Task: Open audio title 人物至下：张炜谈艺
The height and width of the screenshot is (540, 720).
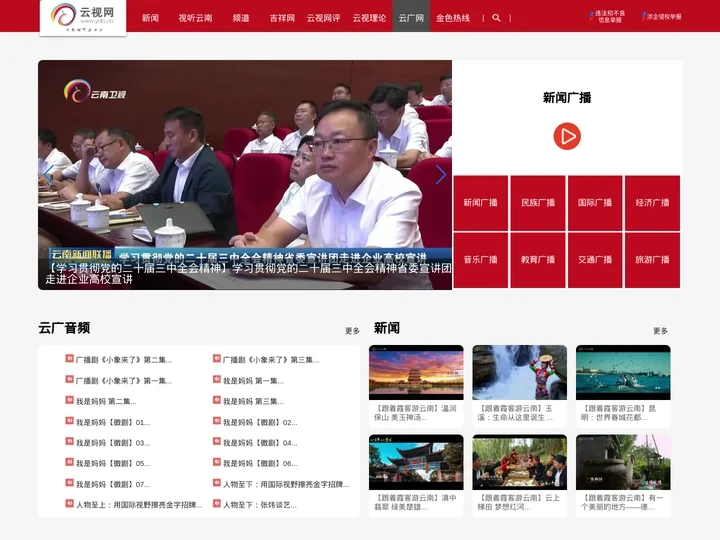Action: coord(260,505)
